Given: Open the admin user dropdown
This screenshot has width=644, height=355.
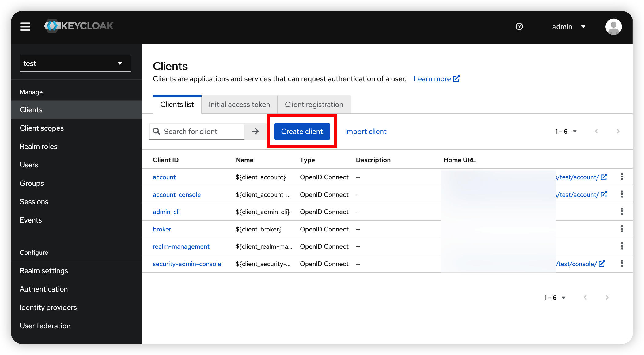Looking at the screenshot, I should 569,27.
